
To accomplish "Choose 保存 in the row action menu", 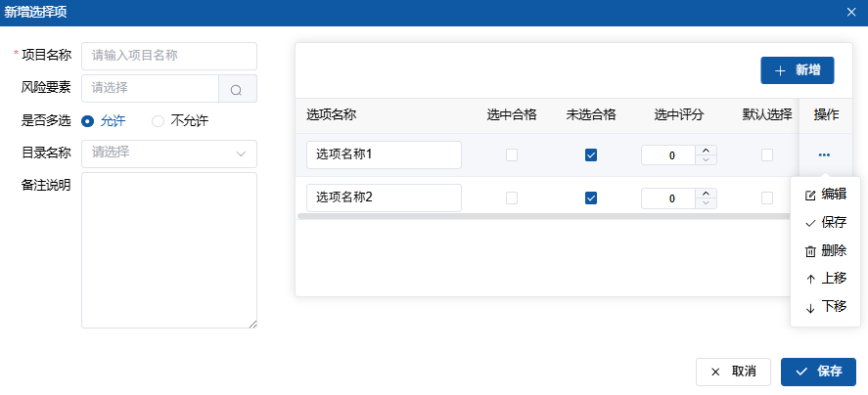I will pos(825,223).
